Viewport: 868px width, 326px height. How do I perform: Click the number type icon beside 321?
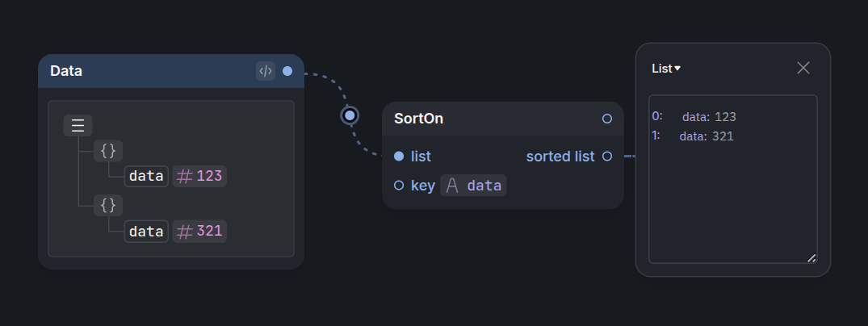tap(184, 232)
